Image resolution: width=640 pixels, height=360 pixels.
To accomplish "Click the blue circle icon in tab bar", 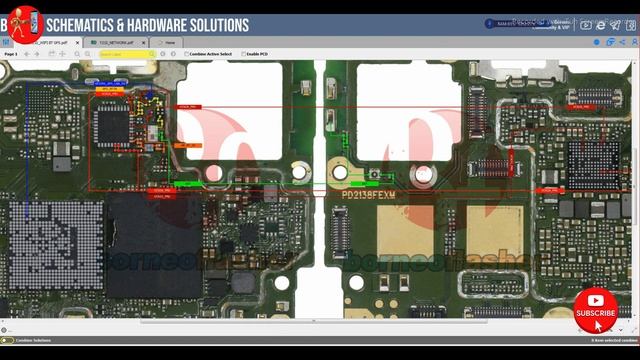I will 597,42.
